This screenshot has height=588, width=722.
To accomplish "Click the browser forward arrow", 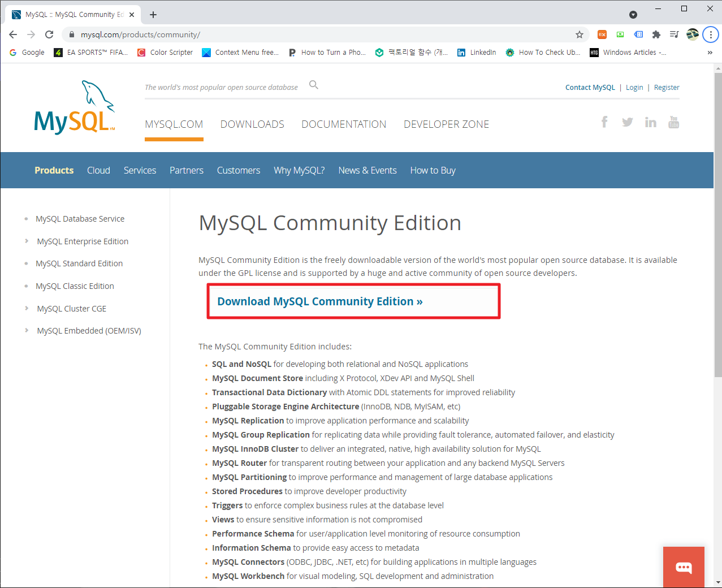I will tap(31, 34).
